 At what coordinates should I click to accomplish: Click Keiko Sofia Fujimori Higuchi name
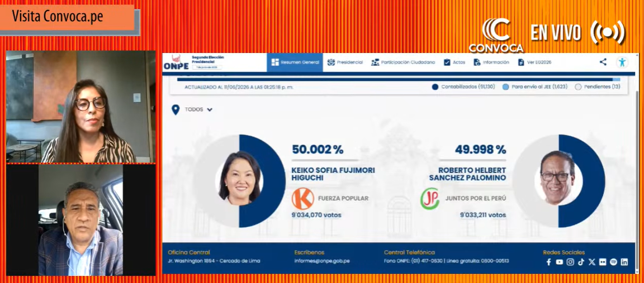[333, 174]
